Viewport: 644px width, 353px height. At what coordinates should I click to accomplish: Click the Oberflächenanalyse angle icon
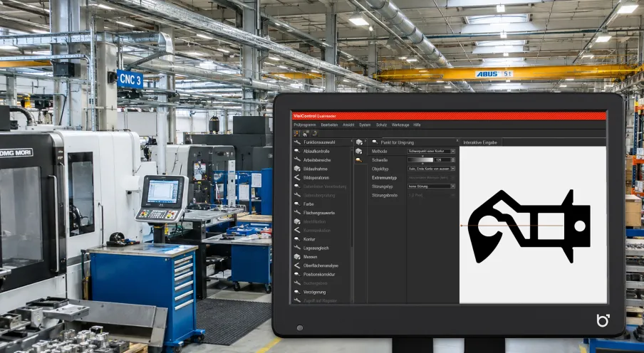pos(297,265)
